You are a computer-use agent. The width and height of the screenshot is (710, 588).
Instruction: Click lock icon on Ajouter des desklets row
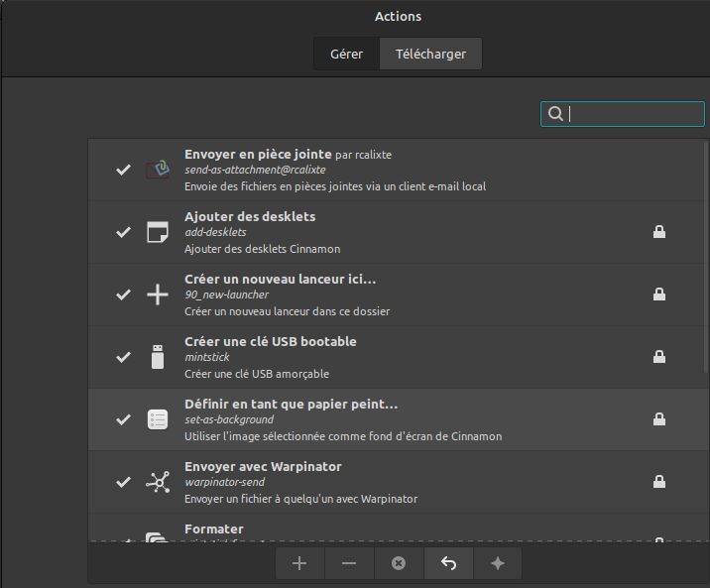click(x=659, y=232)
